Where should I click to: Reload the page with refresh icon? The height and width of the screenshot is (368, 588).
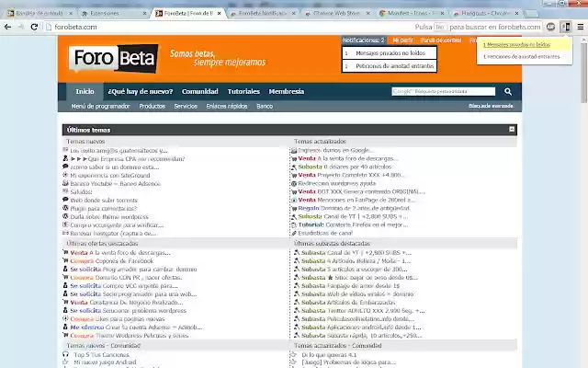34,27
